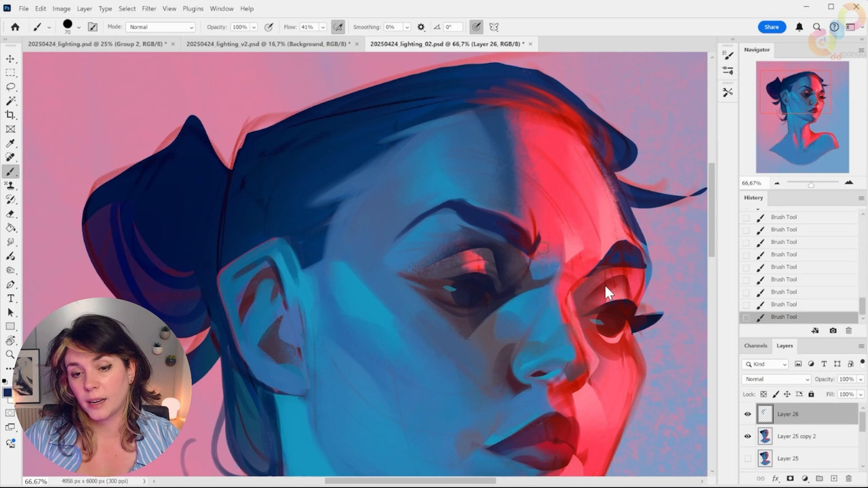Add a layer style (fx)
This screenshot has height=488, width=868.
[x=776, y=479]
